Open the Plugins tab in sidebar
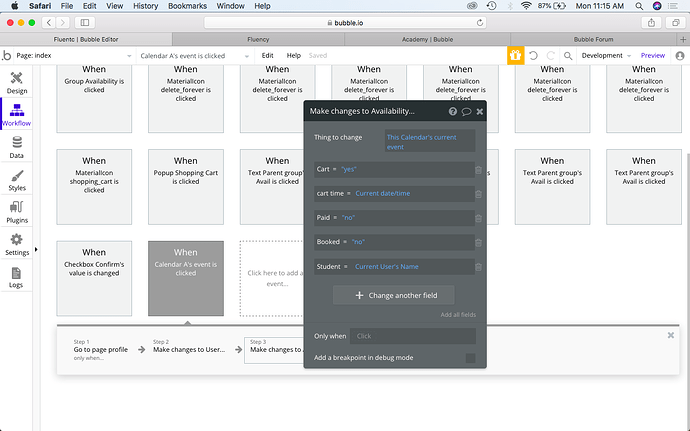The image size is (690, 431). click(17, 212)
